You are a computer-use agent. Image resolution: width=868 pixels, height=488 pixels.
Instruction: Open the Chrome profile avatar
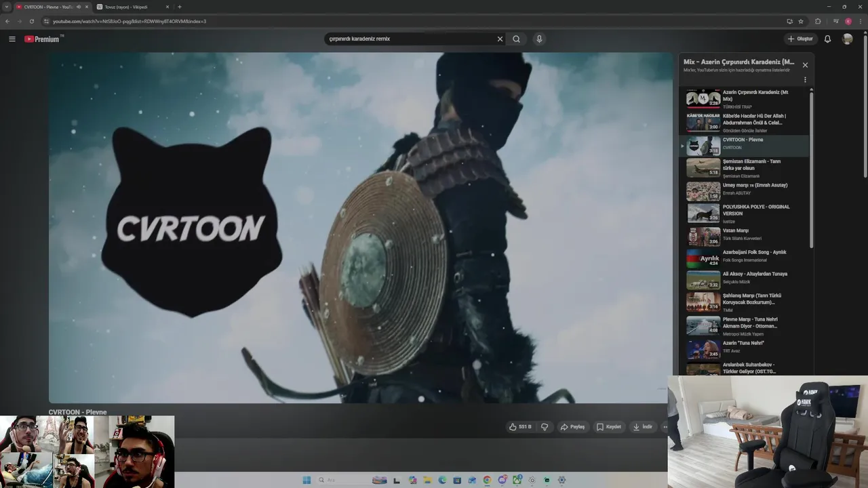848,21
